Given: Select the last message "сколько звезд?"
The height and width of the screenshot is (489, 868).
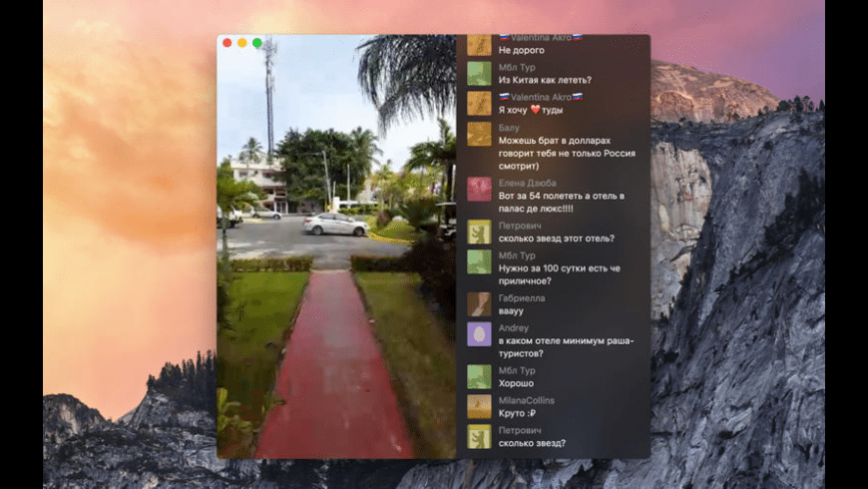Looking at the screenshot, I should coord(532,443).
